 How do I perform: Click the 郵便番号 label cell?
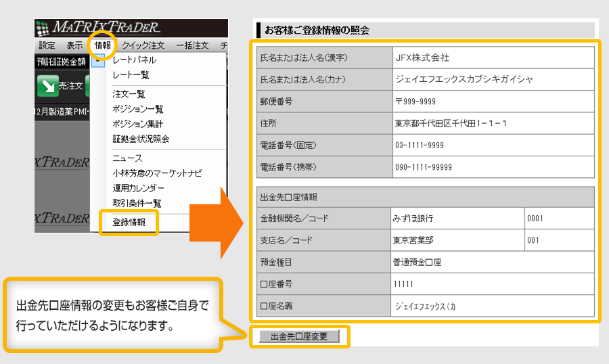point(325,101)
